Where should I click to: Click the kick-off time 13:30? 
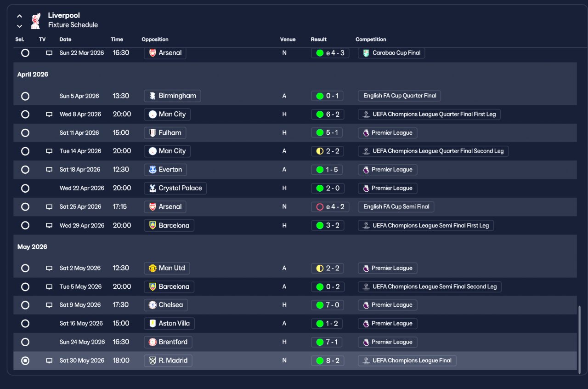pyautogui.click(x=121, y=96)
